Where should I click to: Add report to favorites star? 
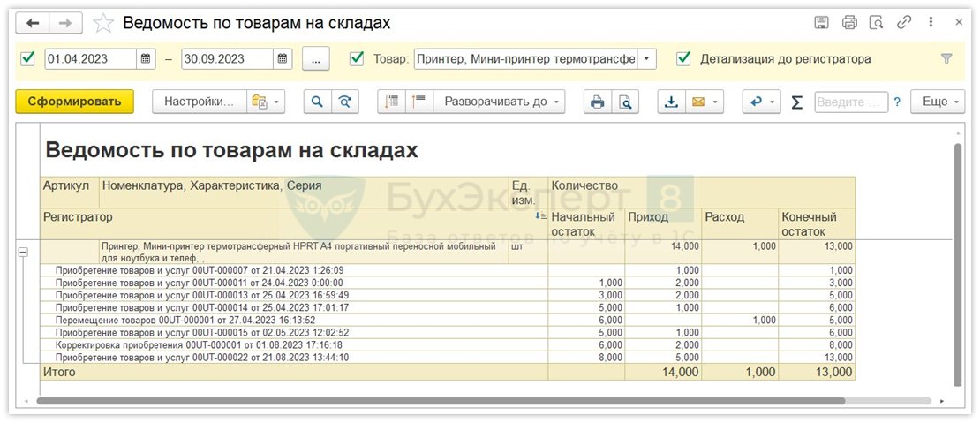pyautogui.click(x=103, y=23)
